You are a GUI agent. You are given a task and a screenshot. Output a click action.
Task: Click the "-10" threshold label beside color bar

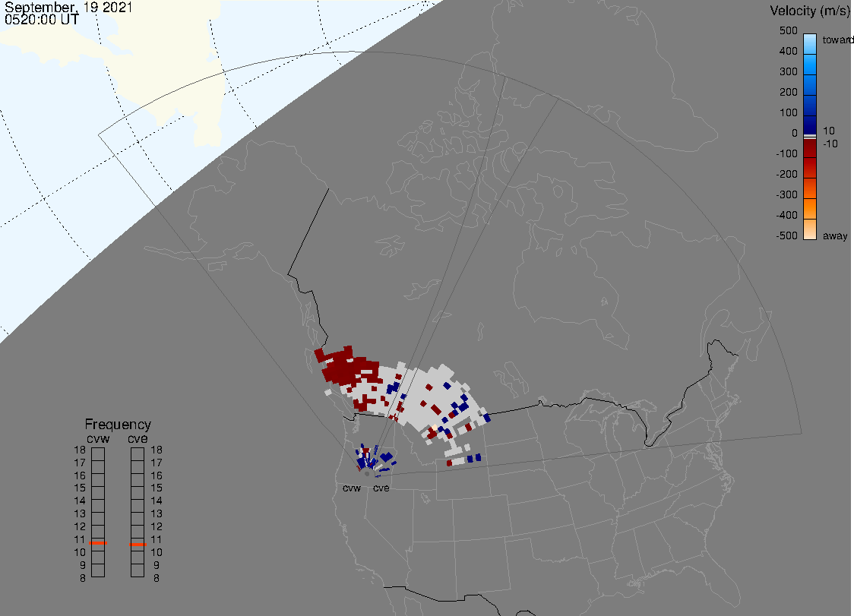[x=830, y=144]
